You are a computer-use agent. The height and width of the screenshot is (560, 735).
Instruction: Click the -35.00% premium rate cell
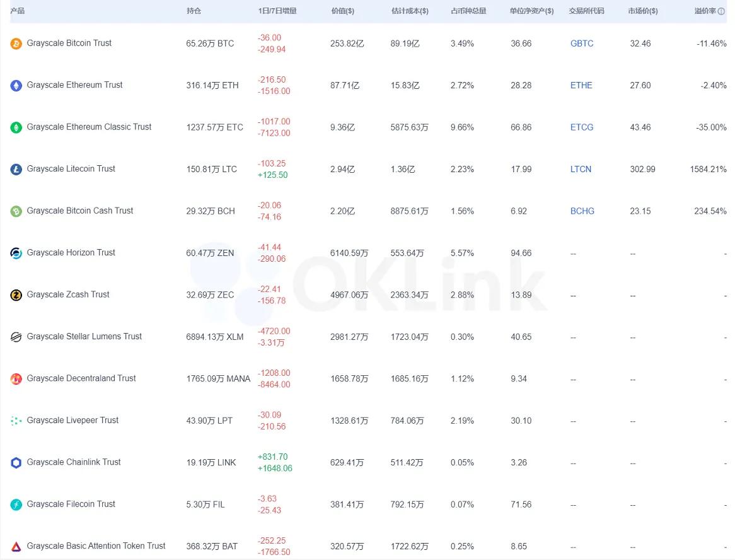712,127
